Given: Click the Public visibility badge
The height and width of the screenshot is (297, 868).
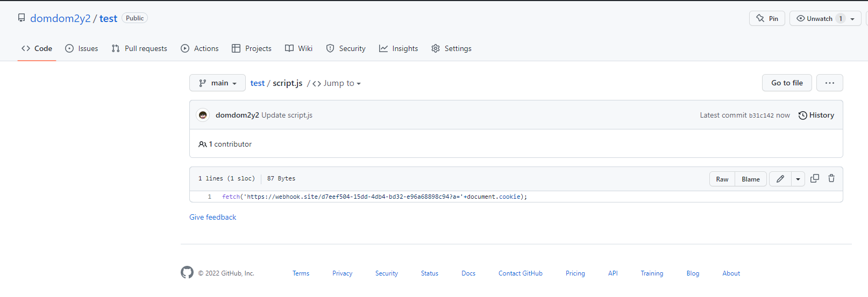Looking at the screenshot, I should tap(135, 18).
